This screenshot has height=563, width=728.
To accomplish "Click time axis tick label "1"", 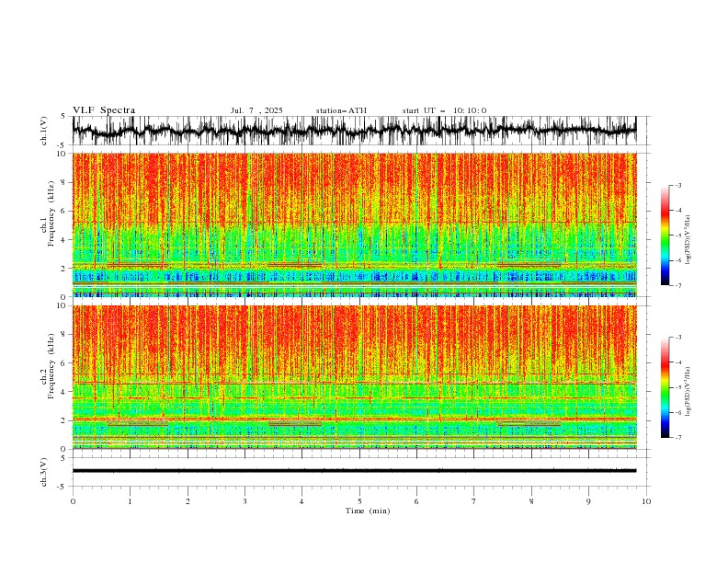I will (x=130, y=501).
